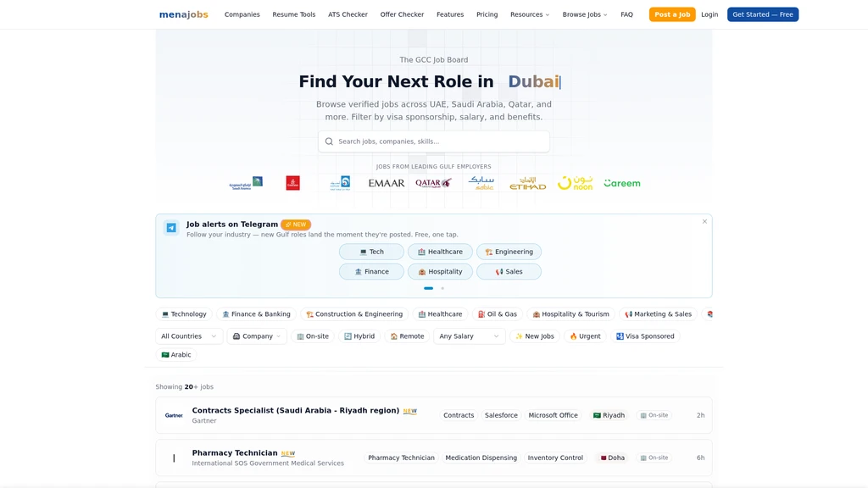
Task: Click the Careem employer logo
Action: pos(621,183)
